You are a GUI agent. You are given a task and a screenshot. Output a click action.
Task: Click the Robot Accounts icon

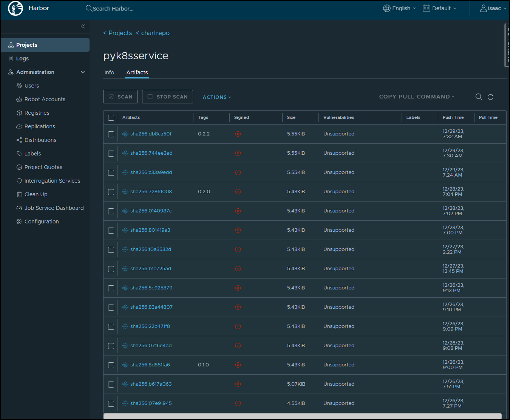pyautogui.click(x=19, y=99)
